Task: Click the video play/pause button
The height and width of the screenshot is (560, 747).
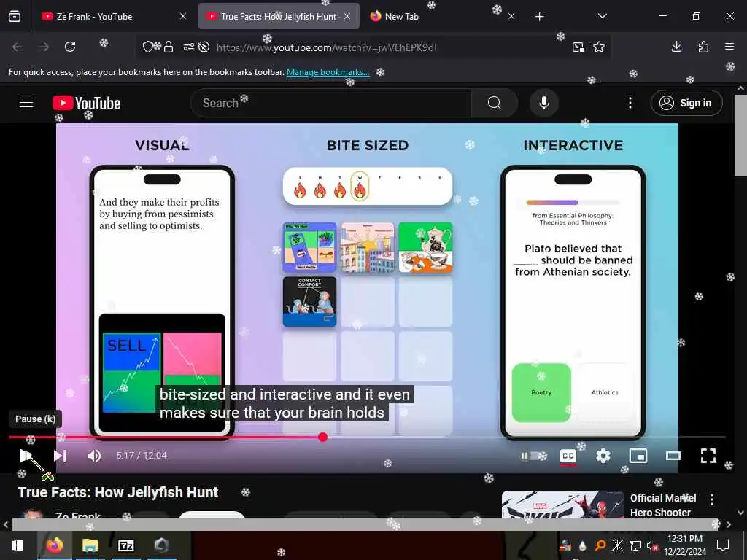Action: [26, 456]
